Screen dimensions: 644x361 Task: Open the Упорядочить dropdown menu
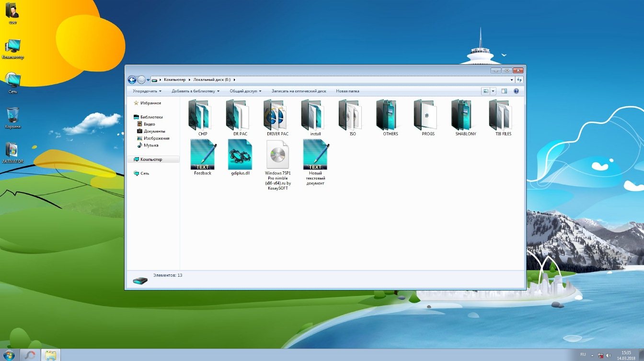click(147, 91)
